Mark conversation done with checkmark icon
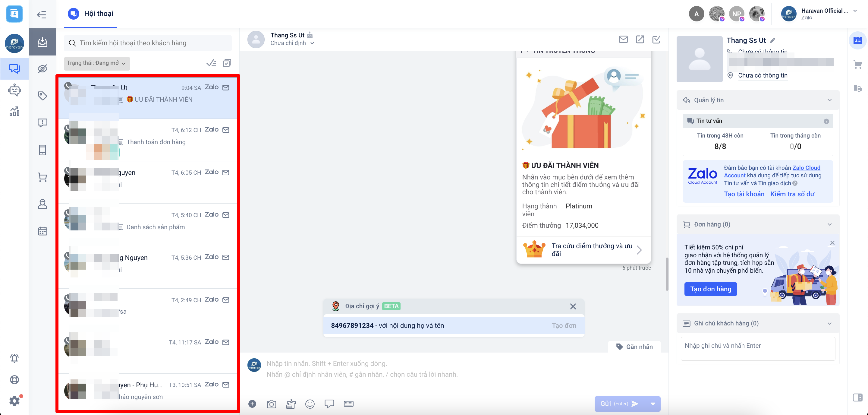 pos(656,40)
